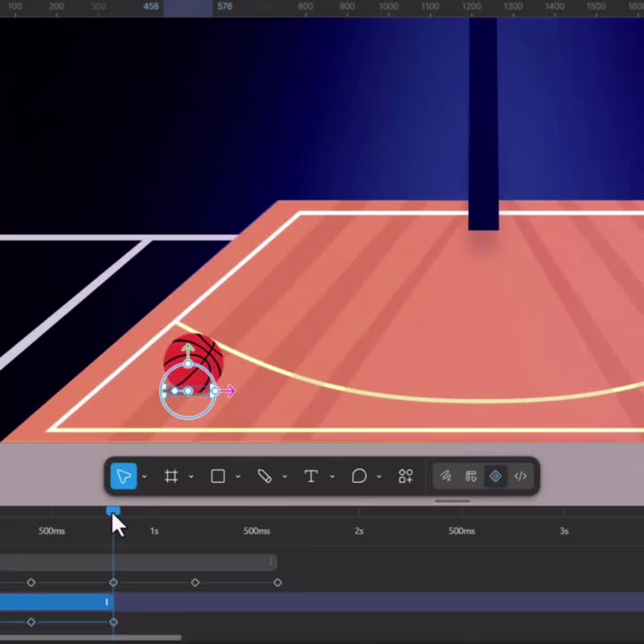The width and height of the screenshot is (644, 644).
Task: Expand the Frame tool dropdown arrow
Action: click(x=192, y=477)
